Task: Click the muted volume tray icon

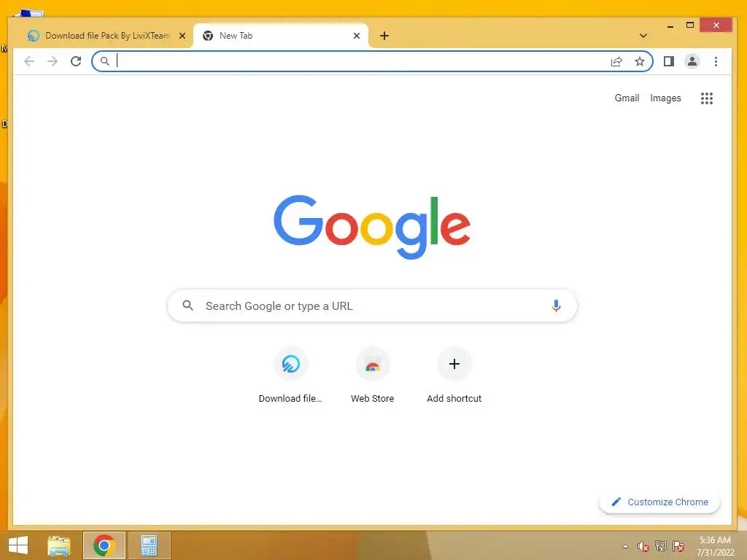Action: [x=643, y=546]
